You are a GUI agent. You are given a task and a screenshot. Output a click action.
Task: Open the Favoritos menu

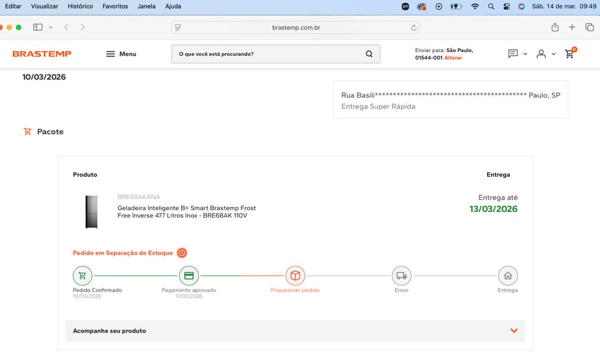pyautogui.click(x=115, y=6)
